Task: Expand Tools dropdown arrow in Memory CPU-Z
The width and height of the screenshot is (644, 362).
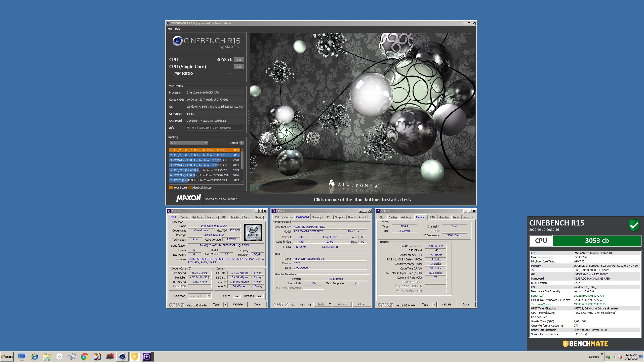Action: (434, 304)
